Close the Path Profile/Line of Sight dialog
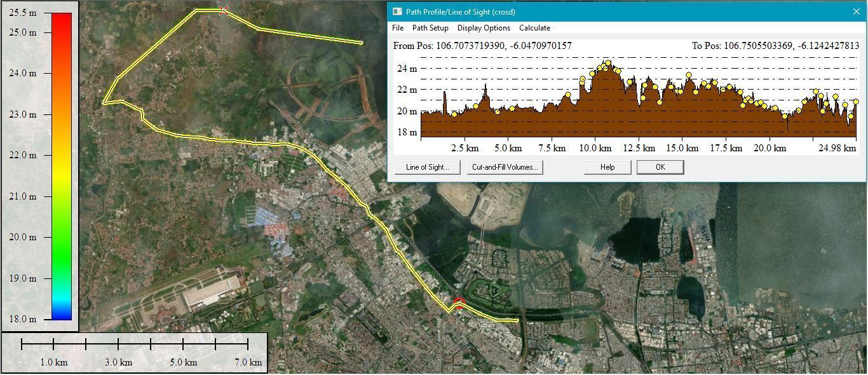The image size is (868, 375). 856,11
